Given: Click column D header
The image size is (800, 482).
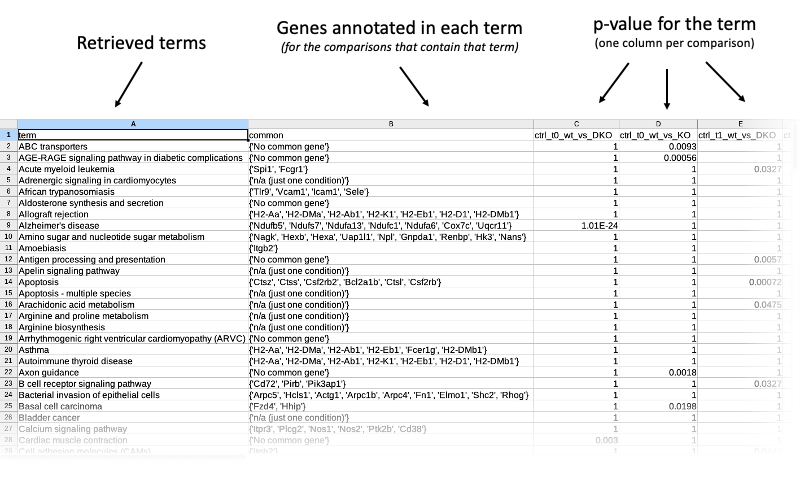Looking at the screenshot, I should (x=658, y=123).
